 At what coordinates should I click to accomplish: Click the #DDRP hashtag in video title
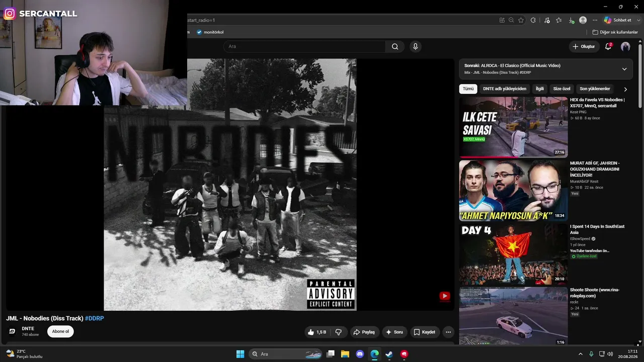(x=95, y=318)
